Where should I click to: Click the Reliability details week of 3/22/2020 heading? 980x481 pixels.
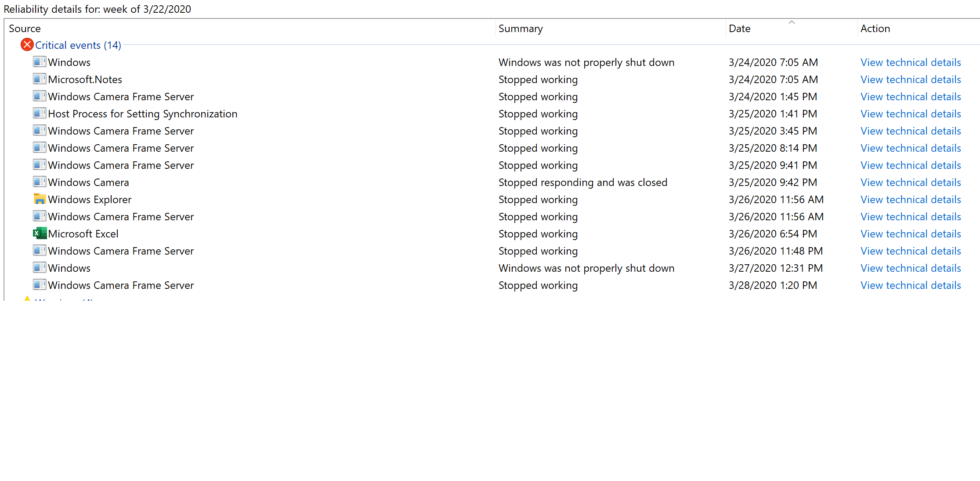98,9
